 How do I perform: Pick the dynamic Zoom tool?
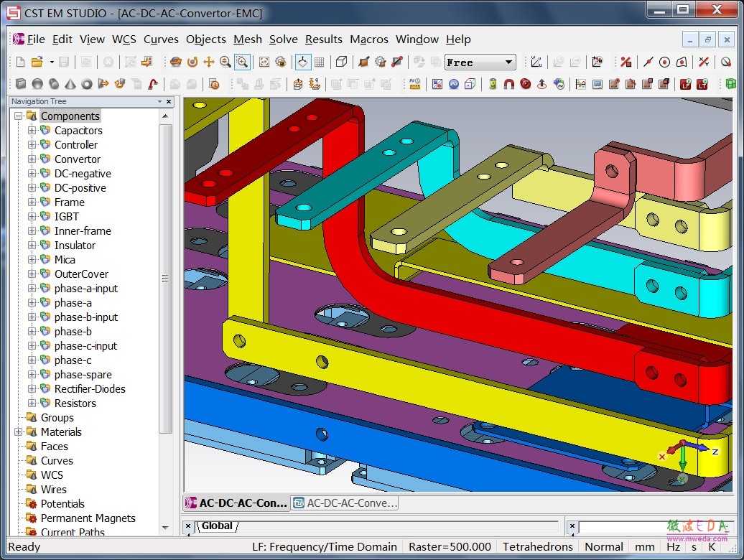coord(225,62)
